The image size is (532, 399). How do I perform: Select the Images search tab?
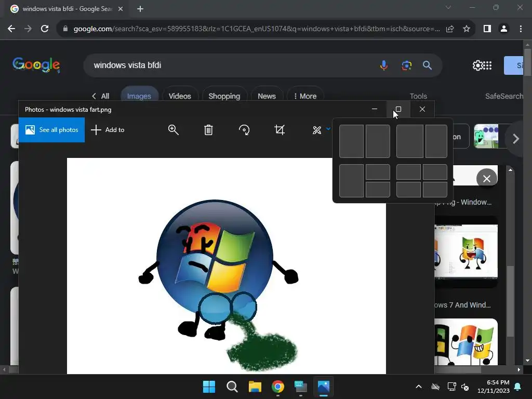pos(139,96)
